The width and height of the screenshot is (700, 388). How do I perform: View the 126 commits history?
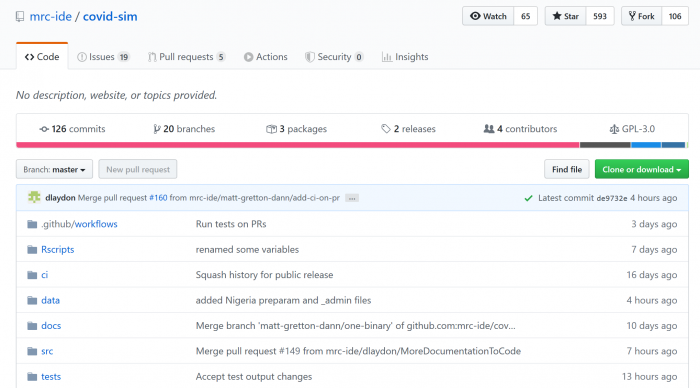point(72,129)
